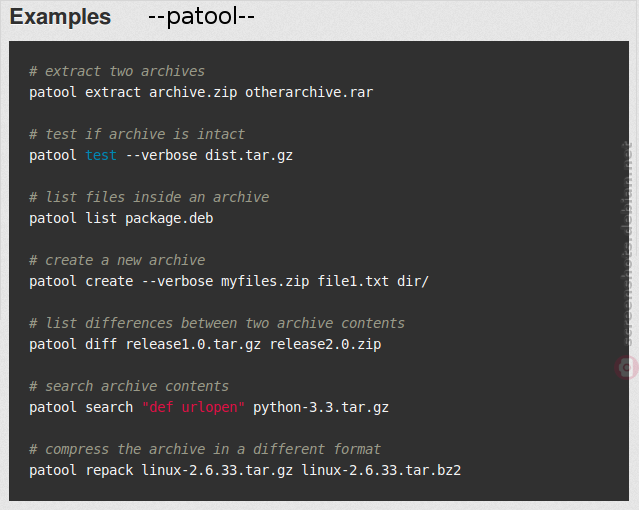Screen dimensions: 639x510
Task: Click the blue 'test' keyword
Action: click(x=101, y=155)
